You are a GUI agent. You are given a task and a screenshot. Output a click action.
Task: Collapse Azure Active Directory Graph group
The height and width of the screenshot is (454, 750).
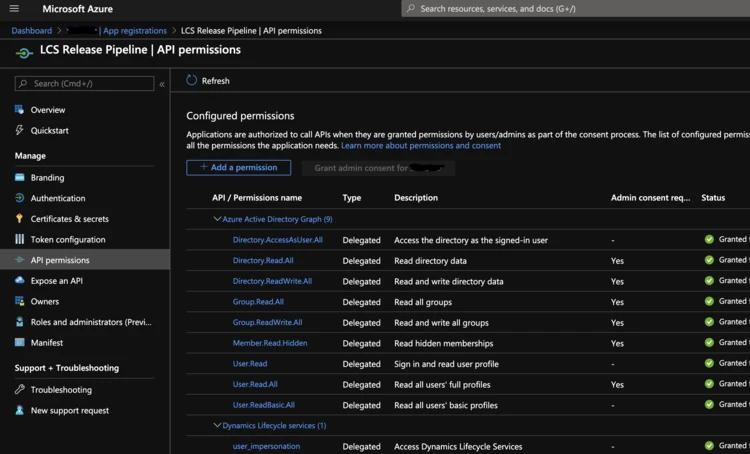217,219
